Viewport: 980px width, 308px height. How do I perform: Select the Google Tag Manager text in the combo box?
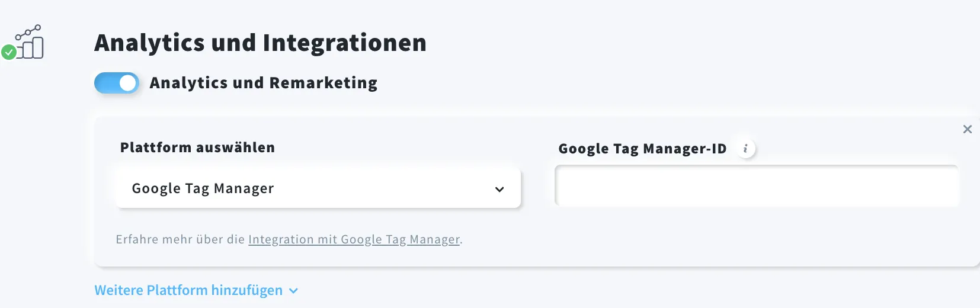click(203, 188)
